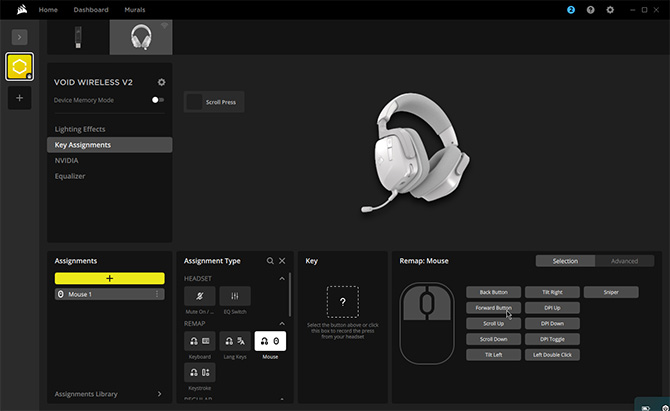Select the Scroll Press button label
This screenshot has width=670, height=411.
coord(214,102)
